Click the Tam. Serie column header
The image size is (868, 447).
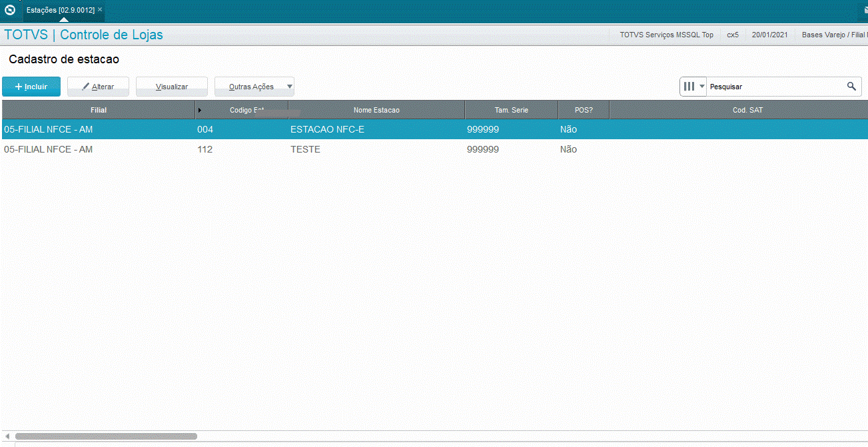(511, 110)
